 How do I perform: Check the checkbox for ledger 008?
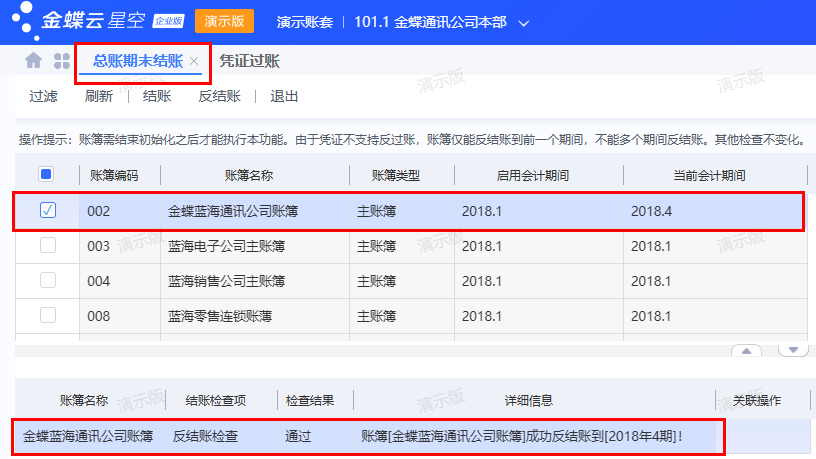tap(48, 315)
